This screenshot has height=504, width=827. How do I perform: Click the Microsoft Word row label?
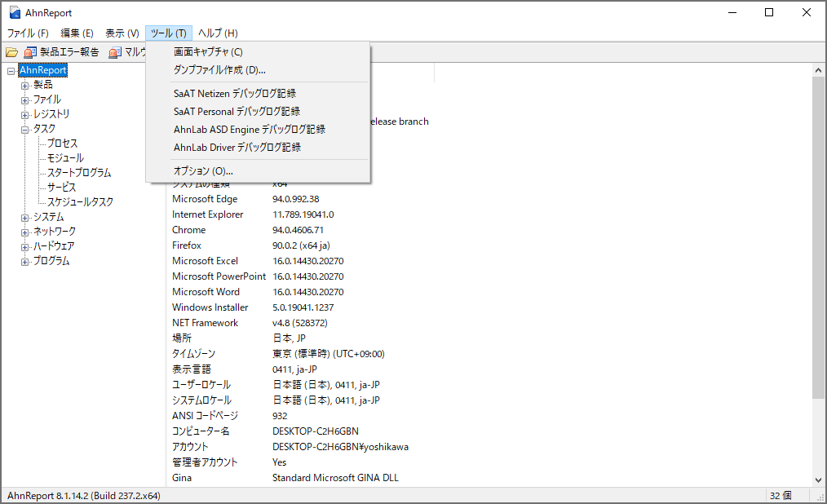pyautogui.click(x=206, y=291)
